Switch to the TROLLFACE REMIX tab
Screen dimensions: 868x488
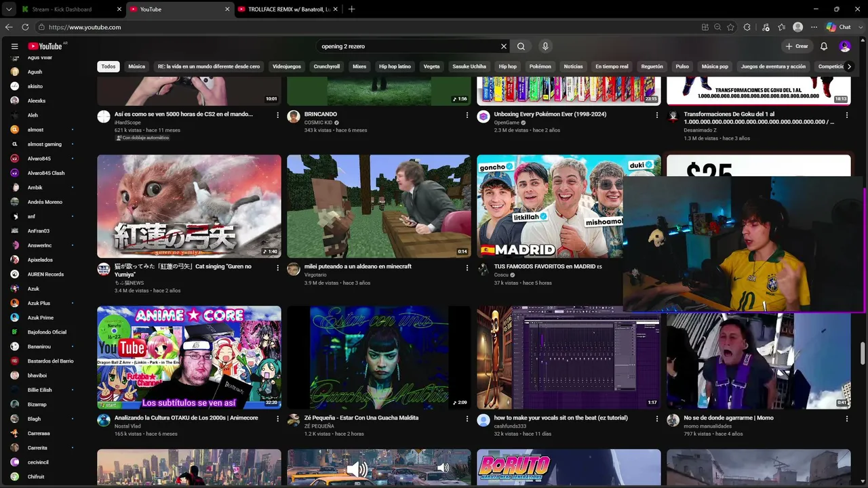tap(288, 9)
